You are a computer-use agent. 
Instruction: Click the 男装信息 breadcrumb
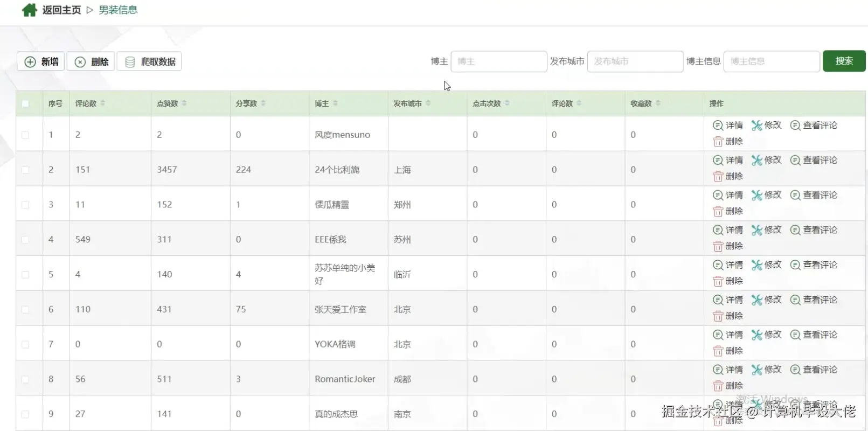(x=118, y=10)
